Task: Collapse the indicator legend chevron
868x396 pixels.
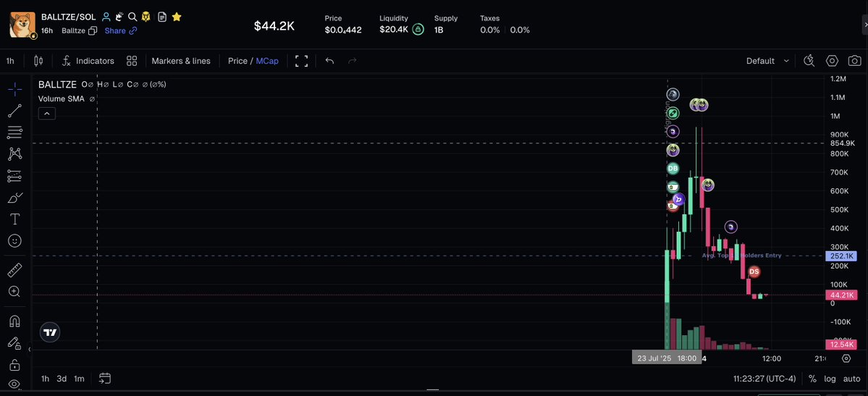Action: coord(47,114)
